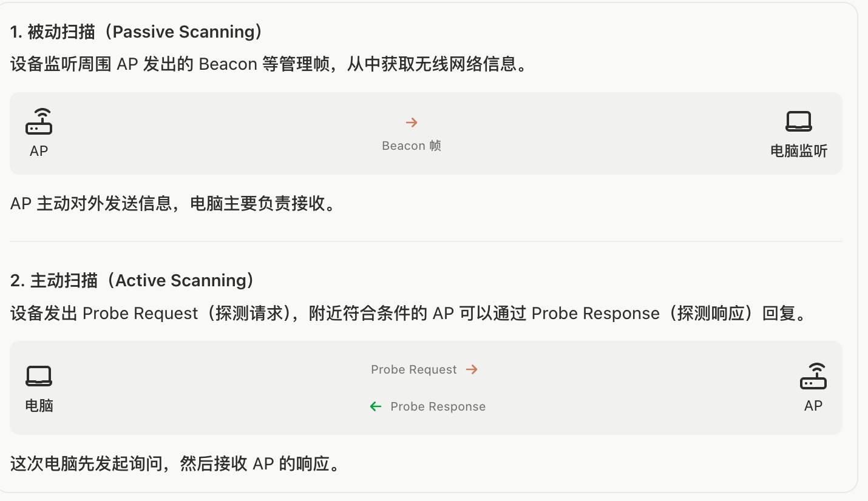Click the sentence starting 设备发出 Probe Request
The width and height of the screenshot is (868, 501).
(x=409, y=314)
